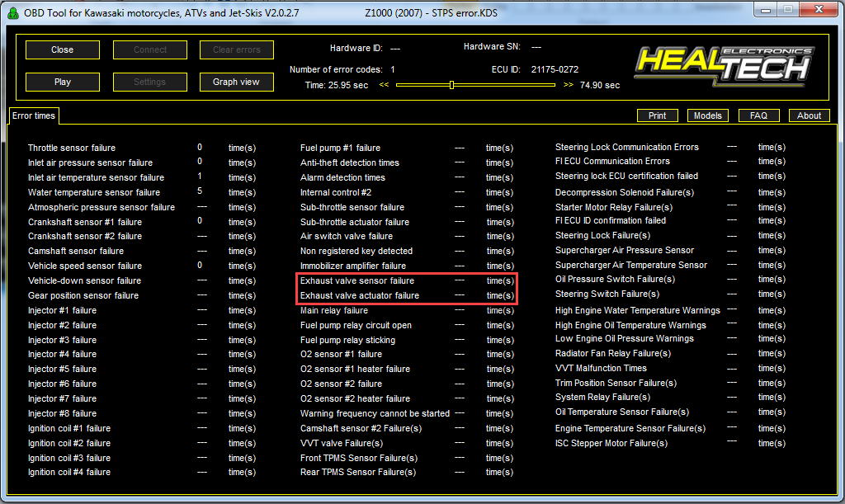Maximize the OBD Tool window

[x=787, y=10]
